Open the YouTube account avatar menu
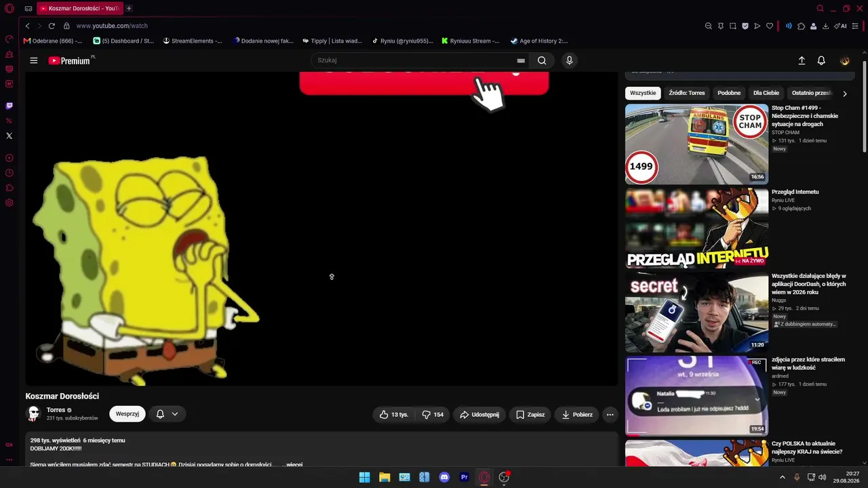The image size is (868, 488). (844, 60)
